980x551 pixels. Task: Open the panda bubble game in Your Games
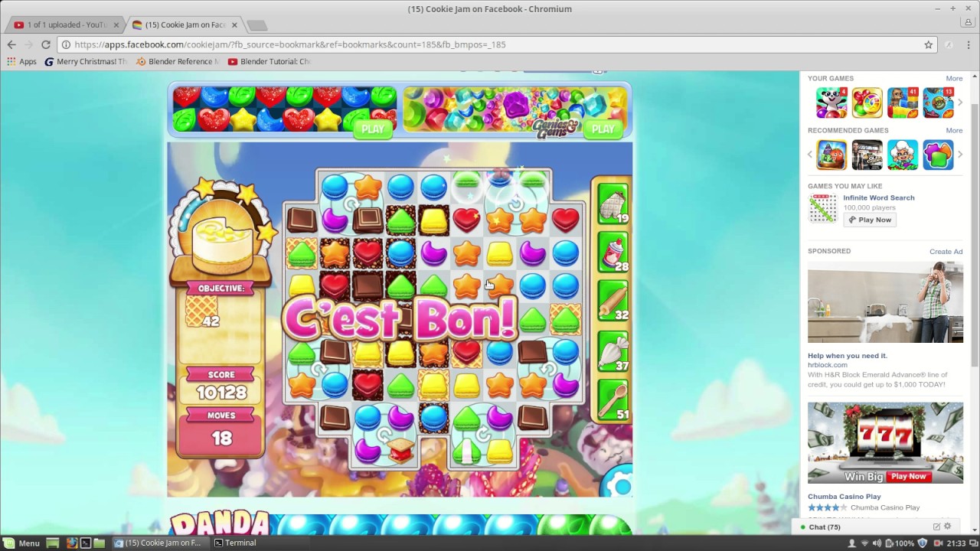click(831, 103)
